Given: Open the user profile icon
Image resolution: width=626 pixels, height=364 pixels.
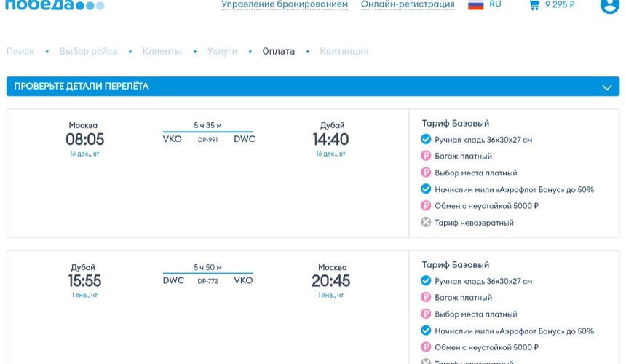Looking at the screenshot, I should click(610, 5).
